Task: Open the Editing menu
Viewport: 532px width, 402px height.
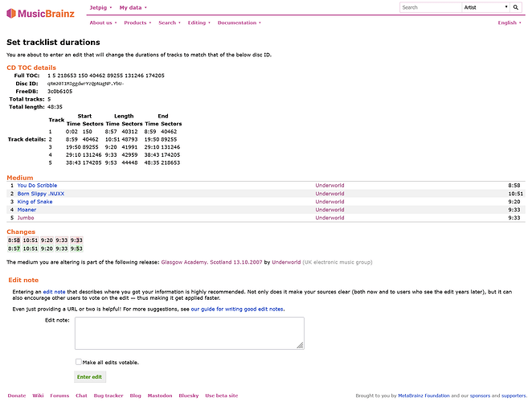Action: [x=198, y=23]
